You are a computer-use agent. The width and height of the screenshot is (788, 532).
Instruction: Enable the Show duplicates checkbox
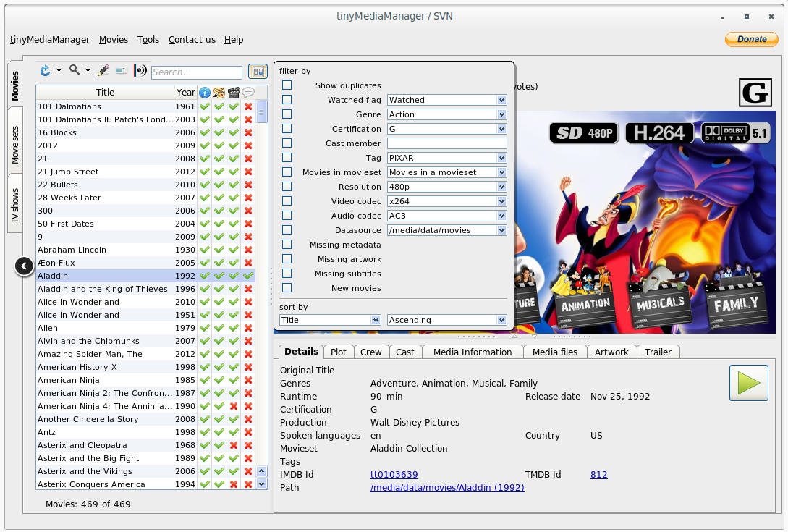[287, 85]
